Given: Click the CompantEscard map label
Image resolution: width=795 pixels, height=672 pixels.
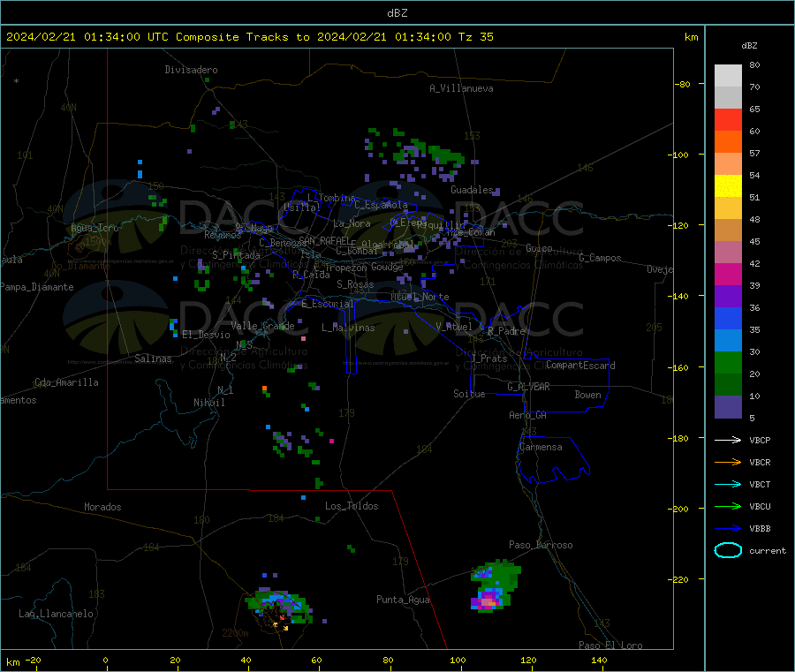Looking at the screenshot, I should [580, 366].
